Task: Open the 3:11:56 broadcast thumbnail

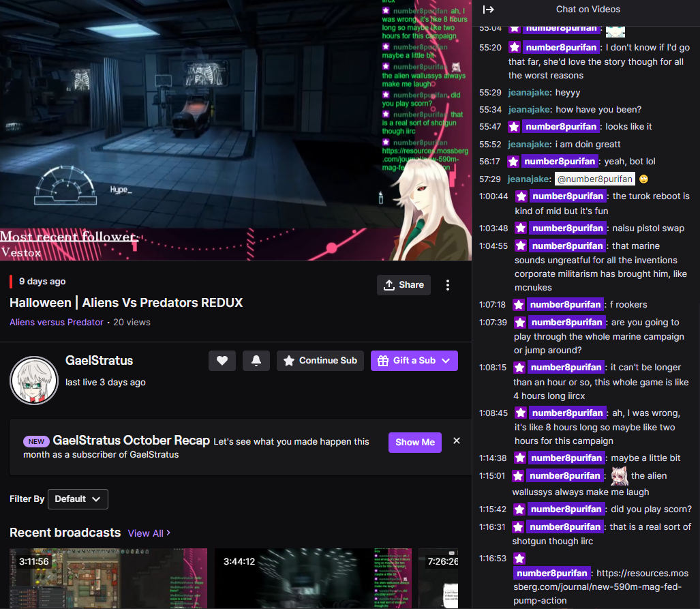Action: [108, 578]
